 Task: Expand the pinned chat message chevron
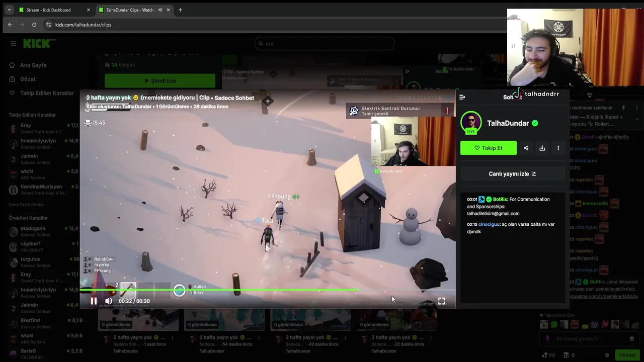[x=637, y=119]
